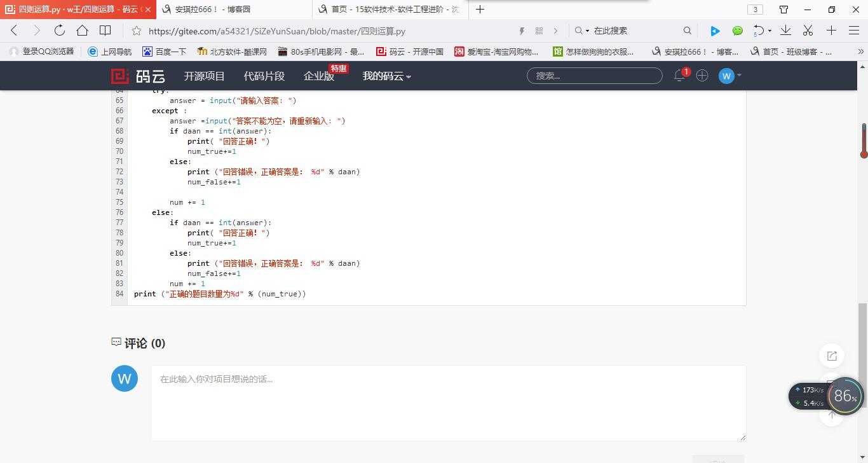868x463 pixels.
Task: Open the W user avatar menu in header
Action: pyautogui.click(x=730, y=76)
